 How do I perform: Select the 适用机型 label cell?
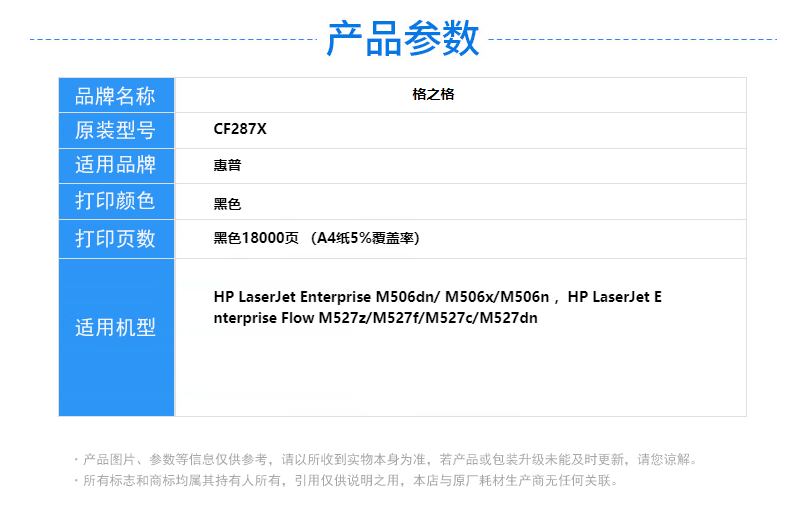[x=117, y=338]
